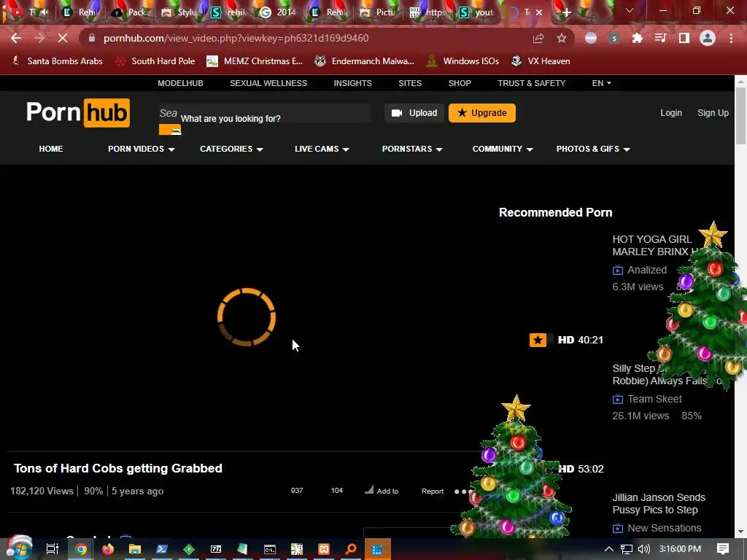This screenshot has width=747, height=560.
Task: Open the Chrome three-dot menu
Action: 731,38
